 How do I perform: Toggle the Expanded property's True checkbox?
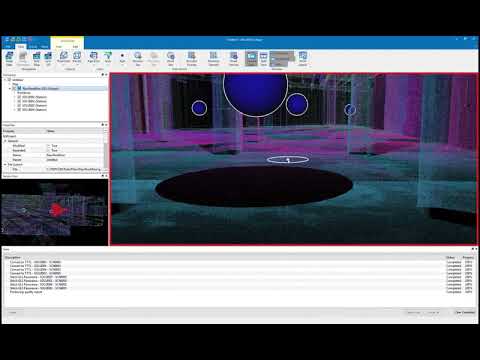coord(49,150)
